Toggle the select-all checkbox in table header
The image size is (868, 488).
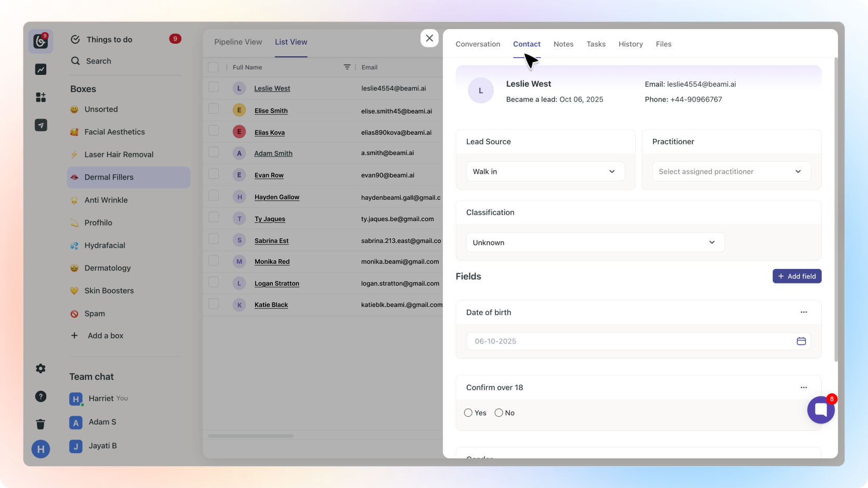coord(213,67)
